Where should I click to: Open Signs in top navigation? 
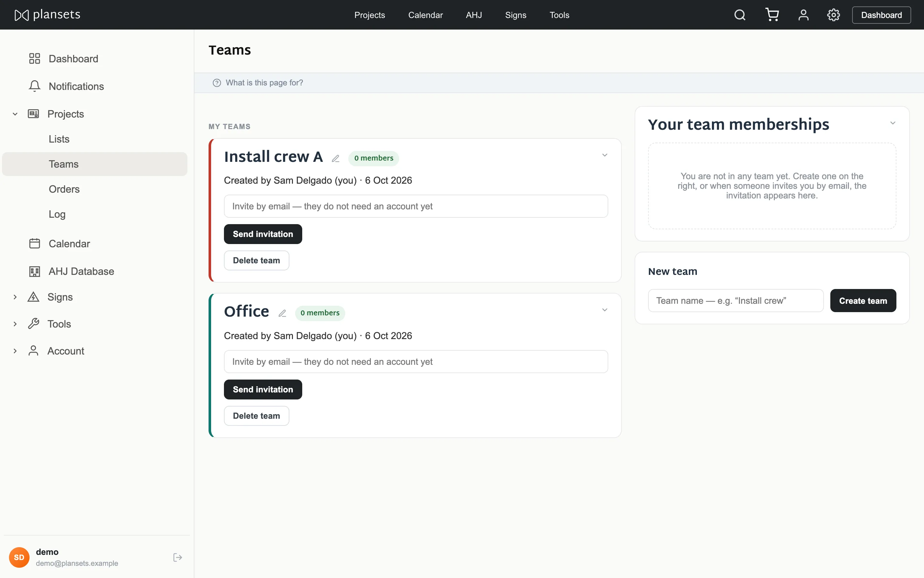(516, 15)
